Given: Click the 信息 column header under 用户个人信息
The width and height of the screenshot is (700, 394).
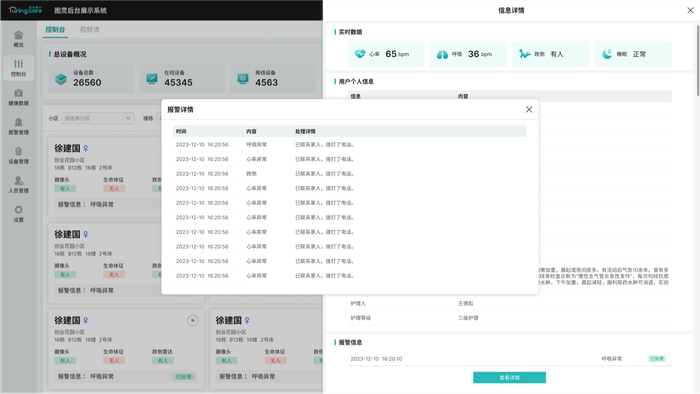Looking at the screenshot, I should 356,96.
